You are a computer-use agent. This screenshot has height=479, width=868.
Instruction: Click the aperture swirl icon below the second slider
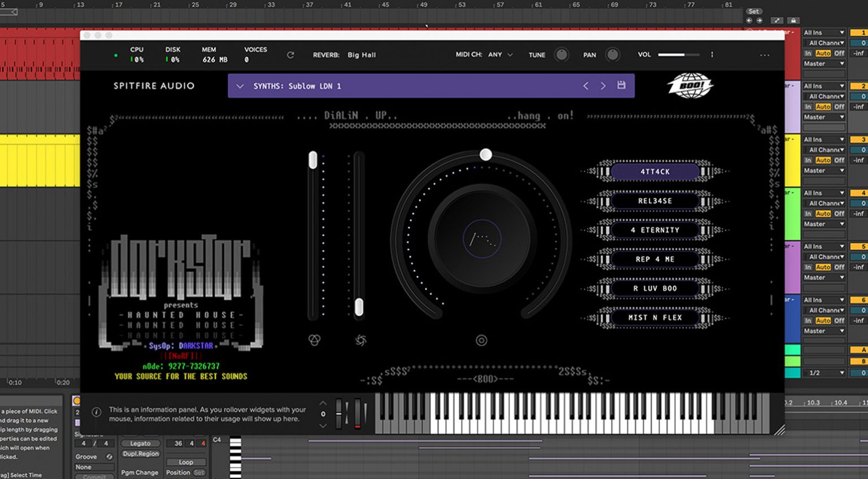click(361, 340)
